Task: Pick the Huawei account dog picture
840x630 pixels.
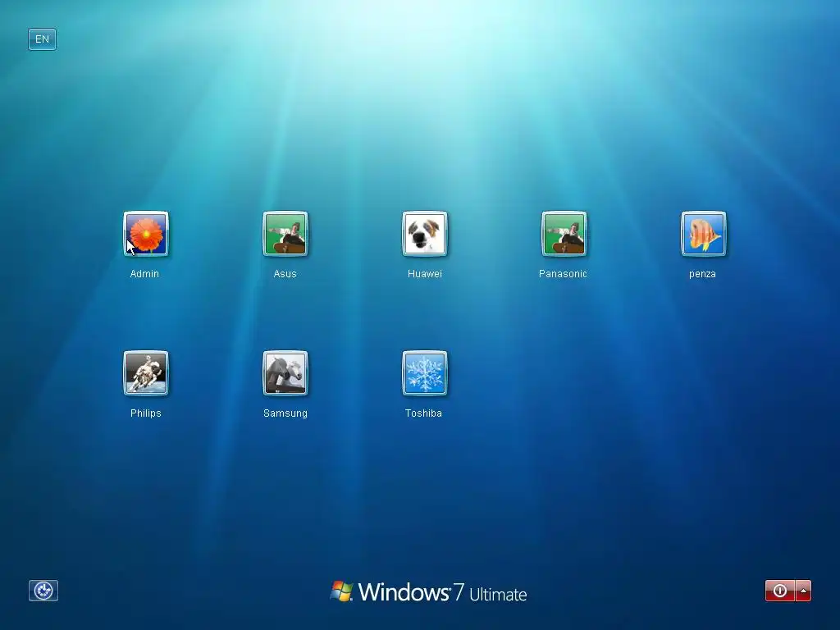Action: click(x=424, y=234)
